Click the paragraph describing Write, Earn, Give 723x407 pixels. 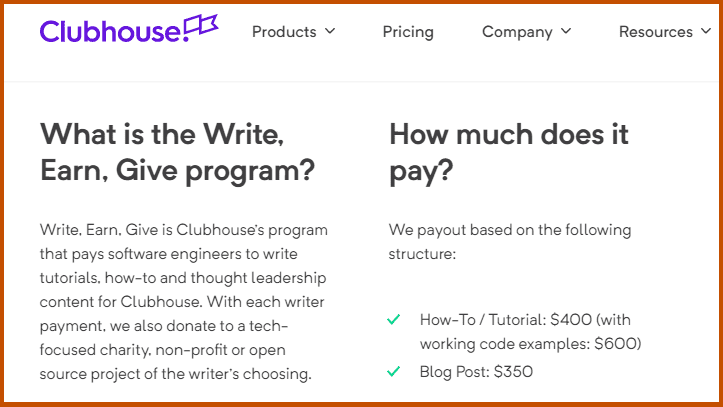184,301
